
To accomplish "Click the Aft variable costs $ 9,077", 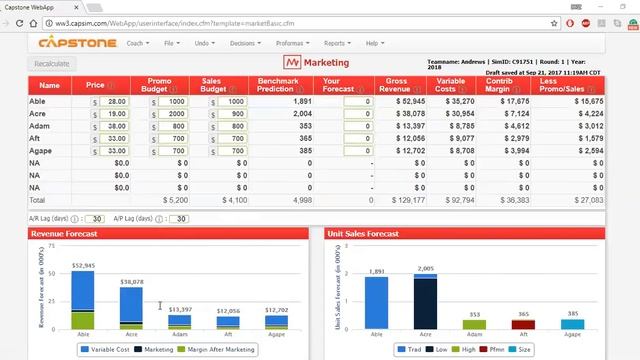I will (462, 139).
